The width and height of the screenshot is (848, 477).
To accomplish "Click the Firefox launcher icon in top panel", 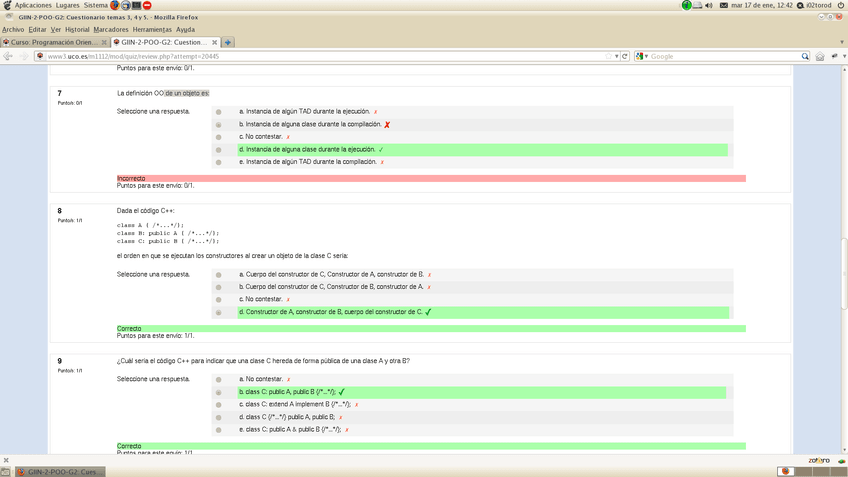I will click(115, 5).
